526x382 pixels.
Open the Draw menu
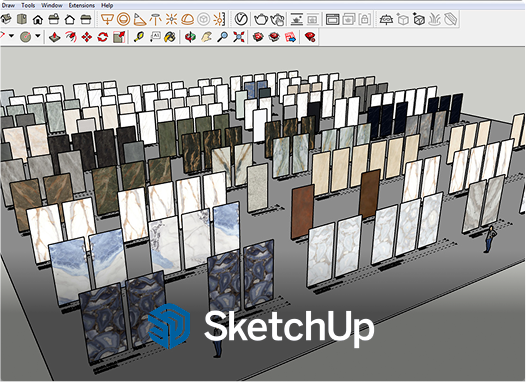(x=8, y=5)
